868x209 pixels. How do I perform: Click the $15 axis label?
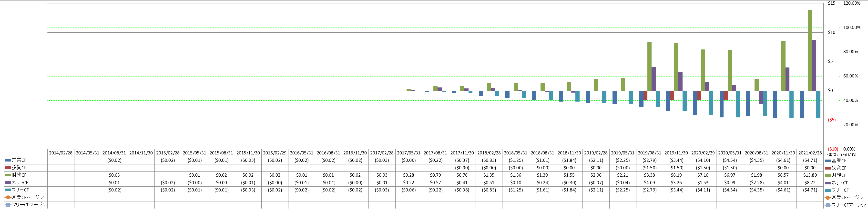(831, 3)
